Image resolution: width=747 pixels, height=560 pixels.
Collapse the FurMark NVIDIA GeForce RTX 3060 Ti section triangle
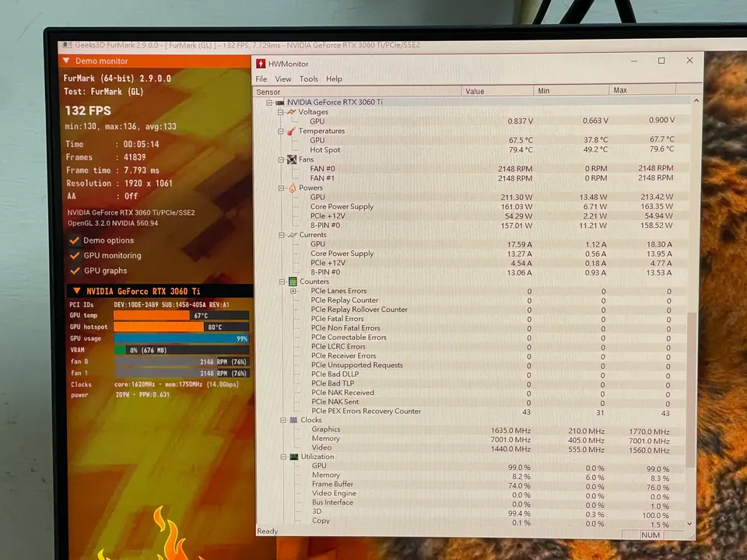coord(76,290)
